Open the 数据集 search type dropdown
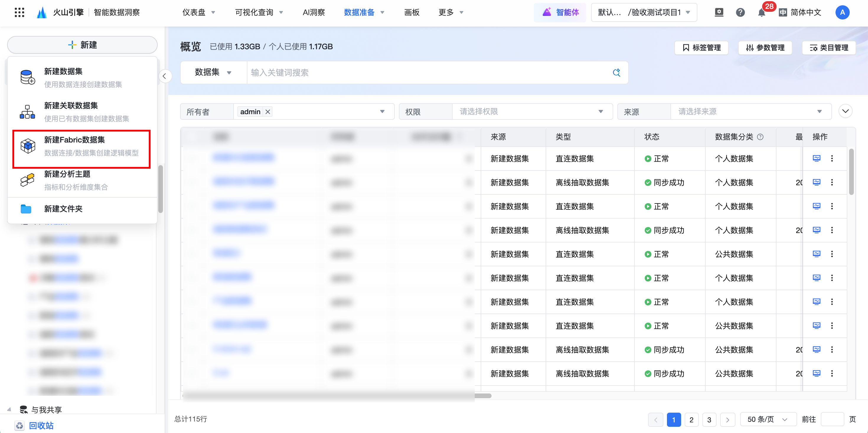The image size is (868, 433). click(x=213, y=72)
